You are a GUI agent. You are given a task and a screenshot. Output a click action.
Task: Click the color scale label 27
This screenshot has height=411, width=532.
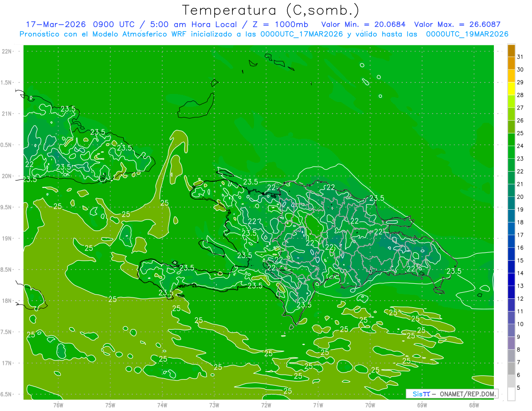pos(520,108)
